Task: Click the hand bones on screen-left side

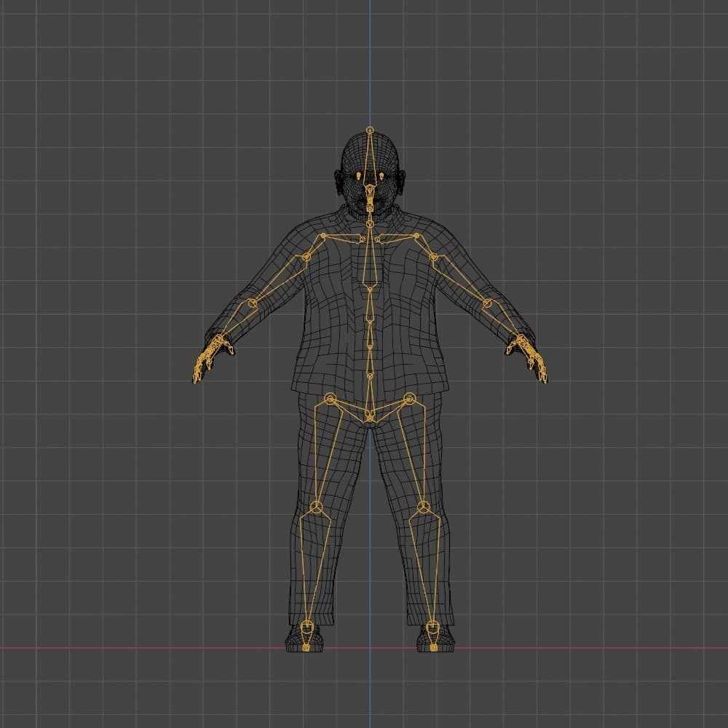Action: pyautogui.click(x=207, y=357)
